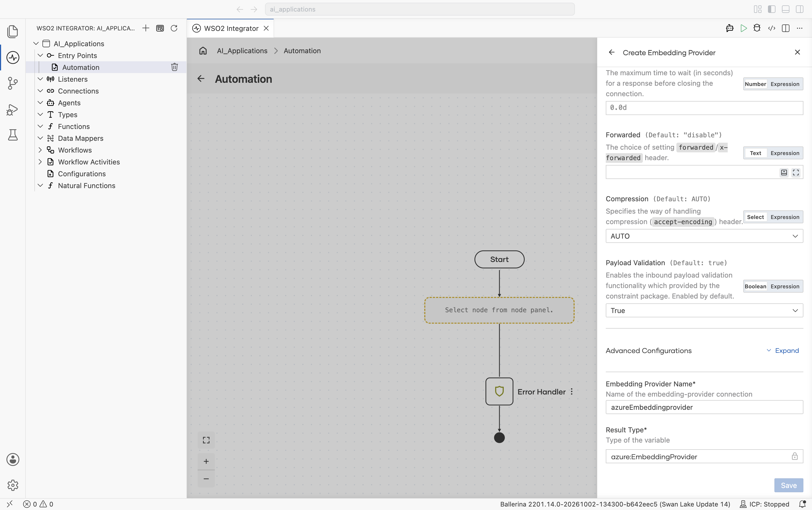Go back from Create Embedding Provider panel

click(611, 52)
